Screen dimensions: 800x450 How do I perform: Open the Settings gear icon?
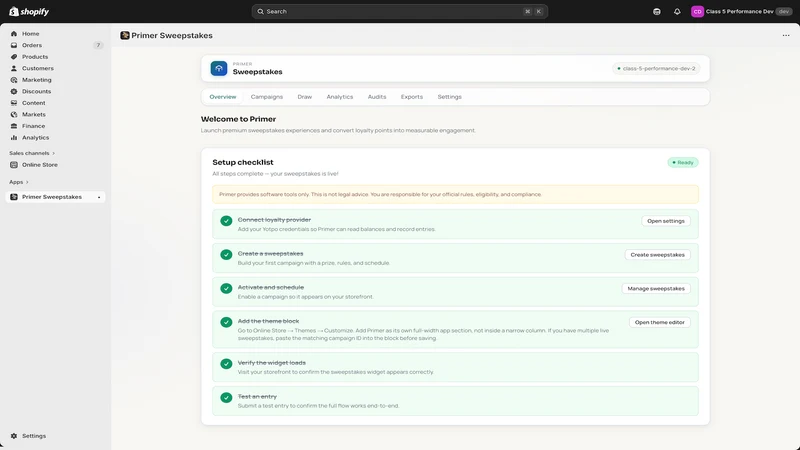pos(14,436)
